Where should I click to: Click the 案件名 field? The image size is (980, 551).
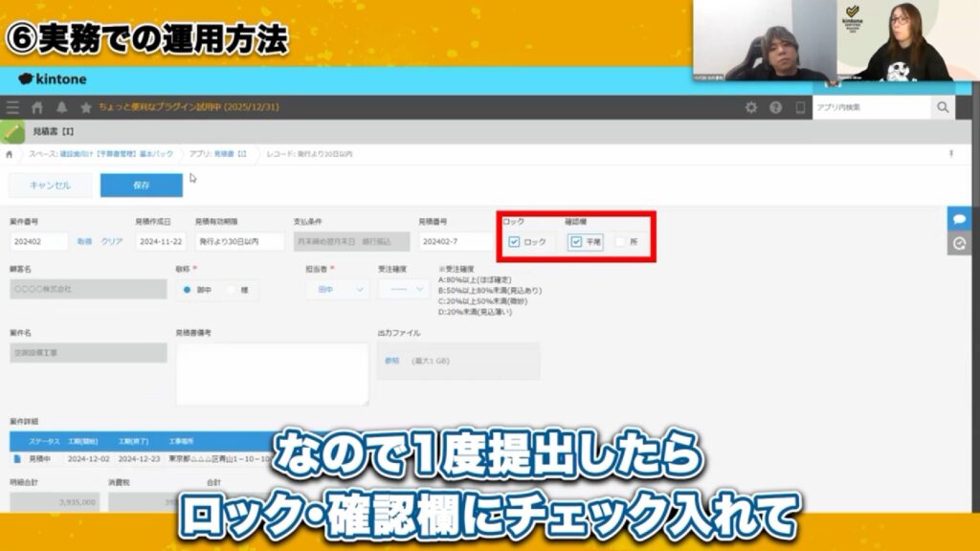coord(88,353)
